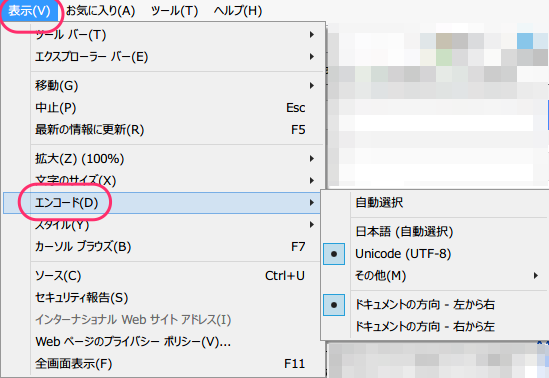Open the ツール(T) menu
The height and width of the screenshot is (378, 549).
click(x=174, y=10)
